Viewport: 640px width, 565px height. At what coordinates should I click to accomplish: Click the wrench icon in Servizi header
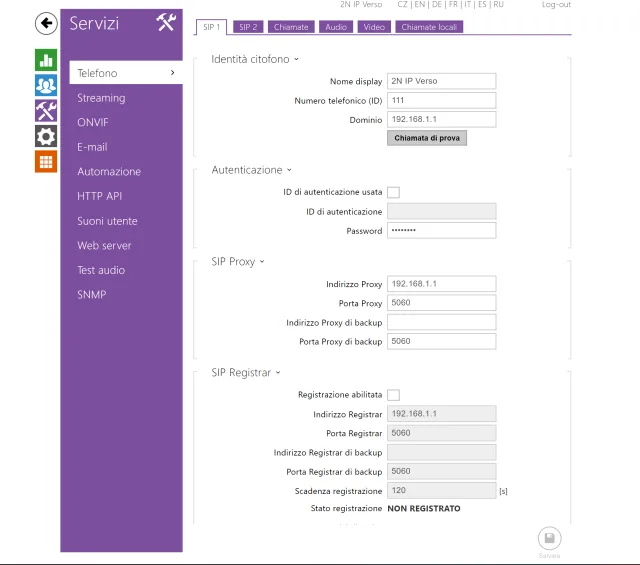(x=165, y=23)
